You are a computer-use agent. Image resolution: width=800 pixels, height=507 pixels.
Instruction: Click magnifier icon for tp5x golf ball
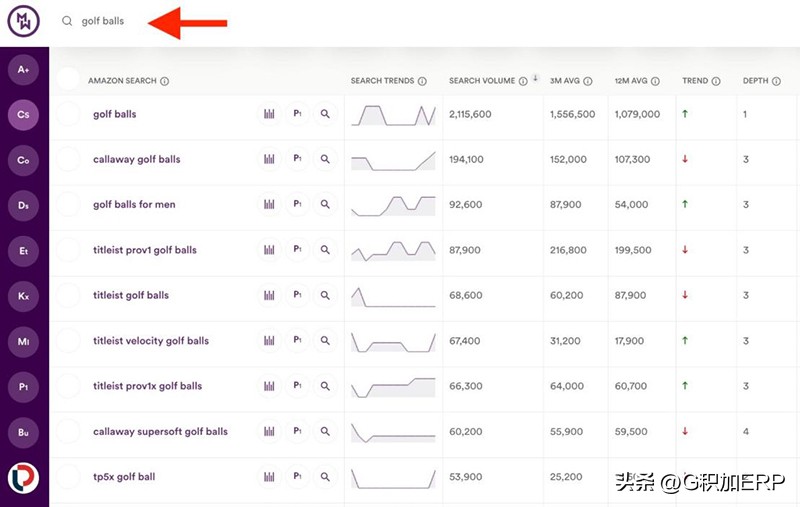point(325,476)
